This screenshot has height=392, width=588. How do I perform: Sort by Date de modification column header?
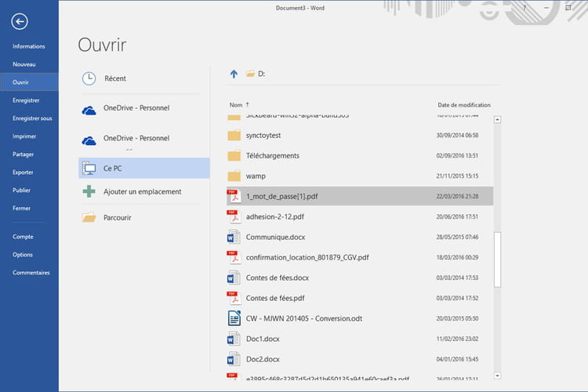[464, 105]
